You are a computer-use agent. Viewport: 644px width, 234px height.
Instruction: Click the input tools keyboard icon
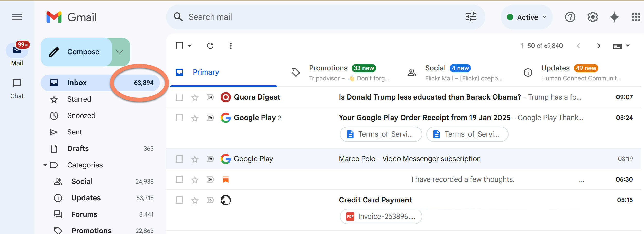coord(618,46)
